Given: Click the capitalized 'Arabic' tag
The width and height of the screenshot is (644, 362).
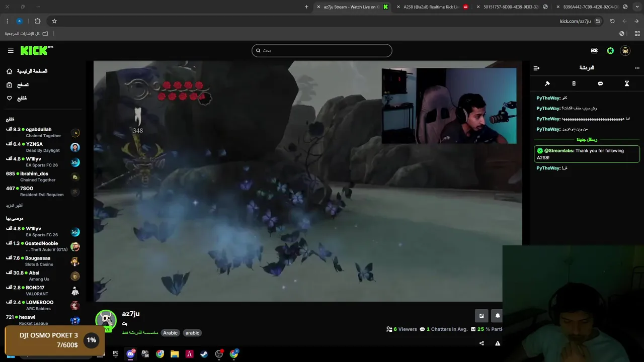Looking at the screenshot, I should coord(170,333).
